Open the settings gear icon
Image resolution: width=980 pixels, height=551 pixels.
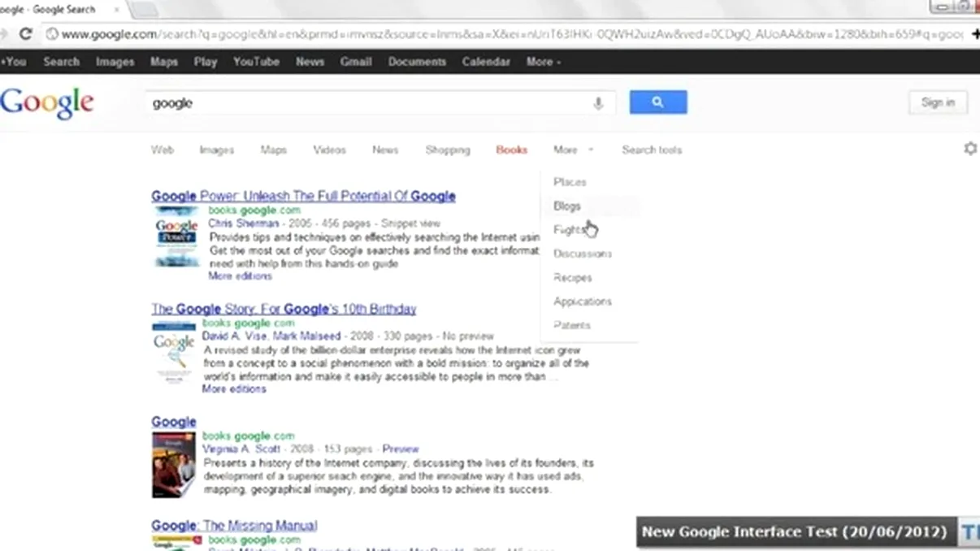(x=970, y=150)
